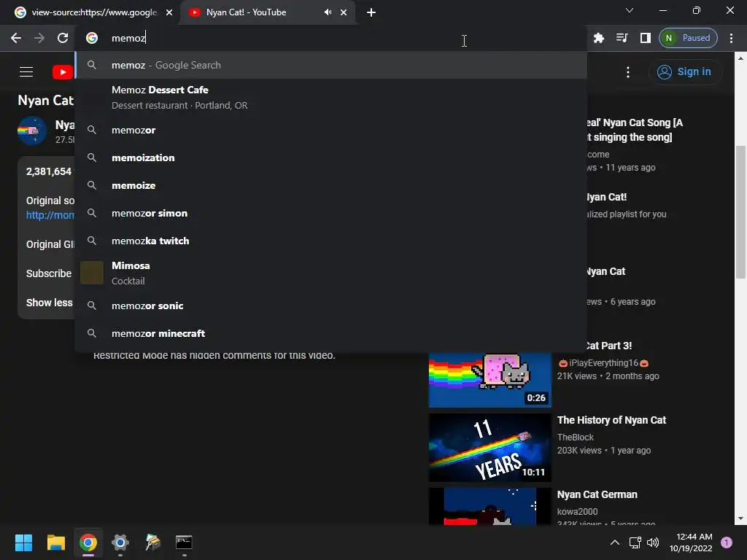
Task: Toggle the Chrome side panel
Action: (646, 38)
